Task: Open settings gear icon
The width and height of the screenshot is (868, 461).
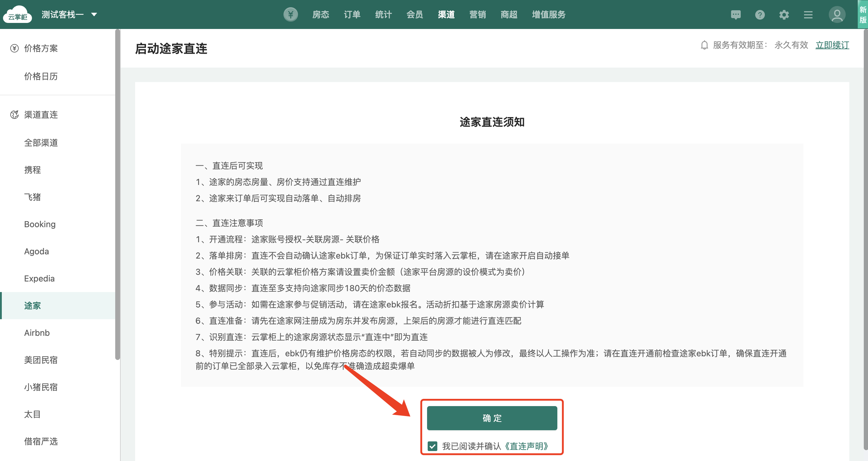Action: pyautogui.click(x=784, y=15)
